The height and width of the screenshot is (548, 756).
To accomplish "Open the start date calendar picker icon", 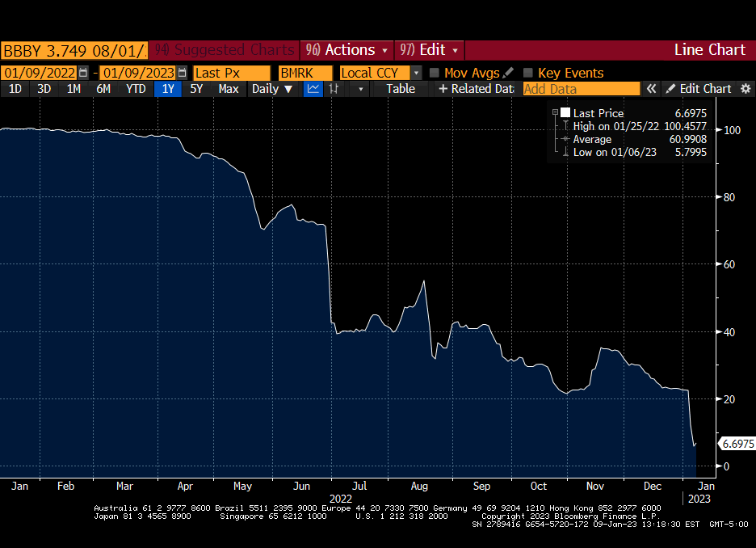I will click(83, 73).
